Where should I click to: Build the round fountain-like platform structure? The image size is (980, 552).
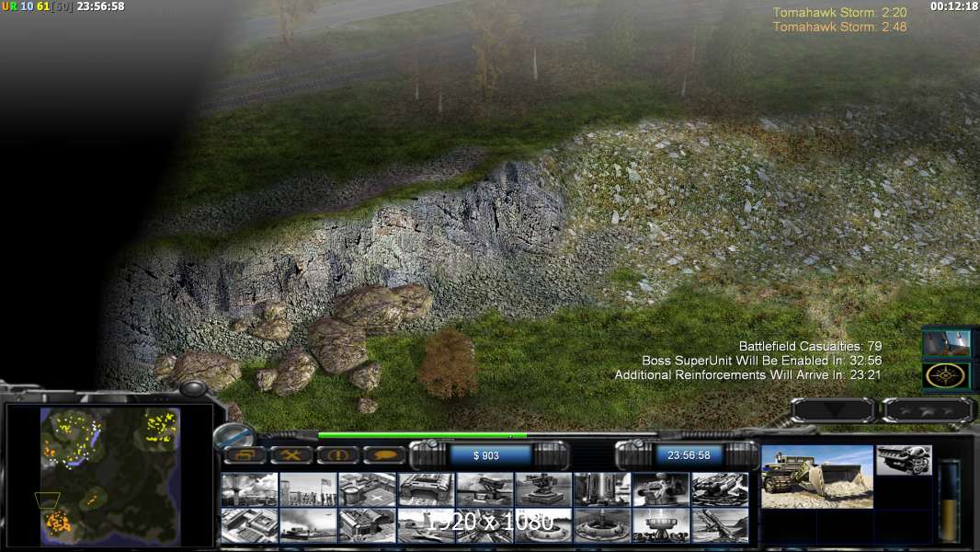point(602,524)
